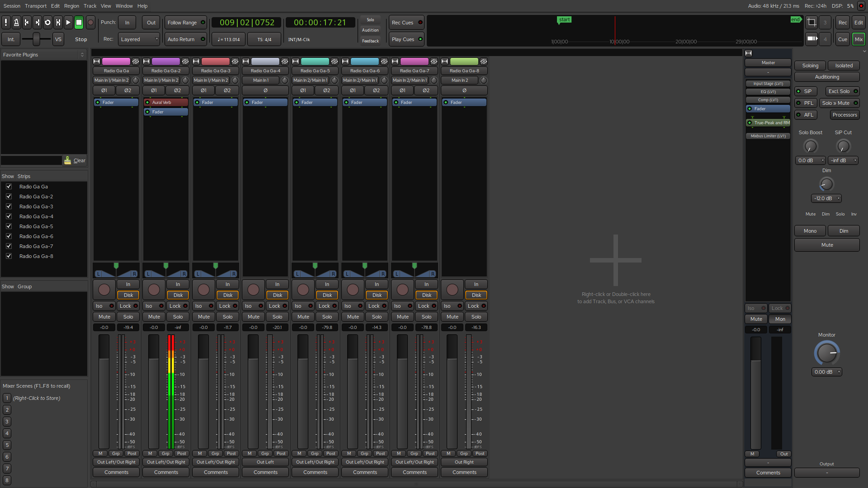Click the shuttle speed slider handle

(36, 39)
